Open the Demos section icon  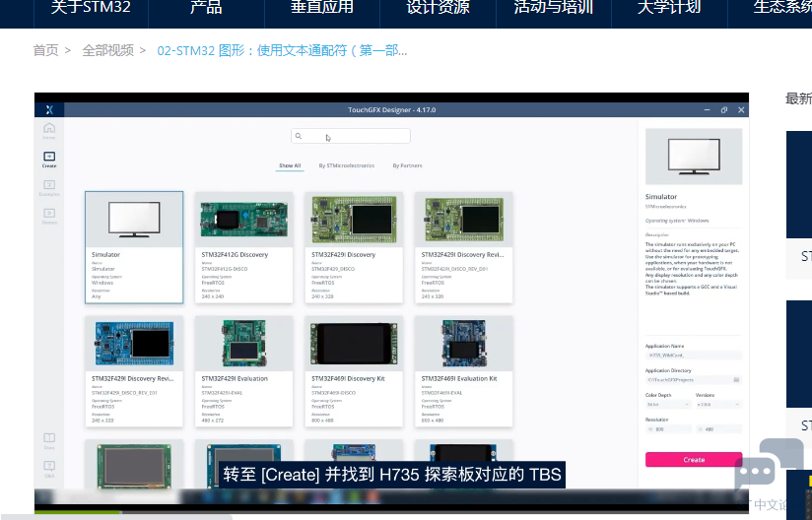click(x=49, y=217)
